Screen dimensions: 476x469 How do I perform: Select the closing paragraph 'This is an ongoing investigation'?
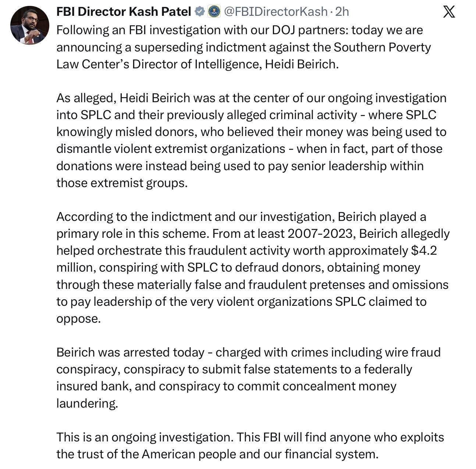(250, 445)
